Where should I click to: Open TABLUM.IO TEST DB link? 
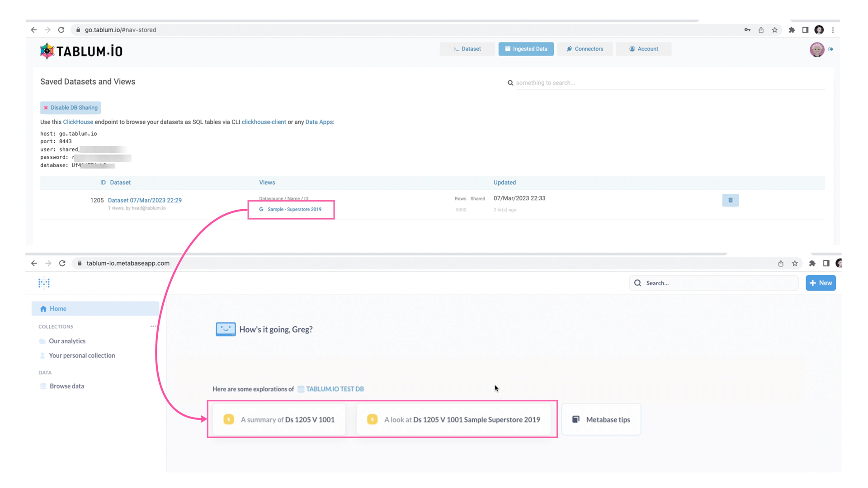click(335, 389)
